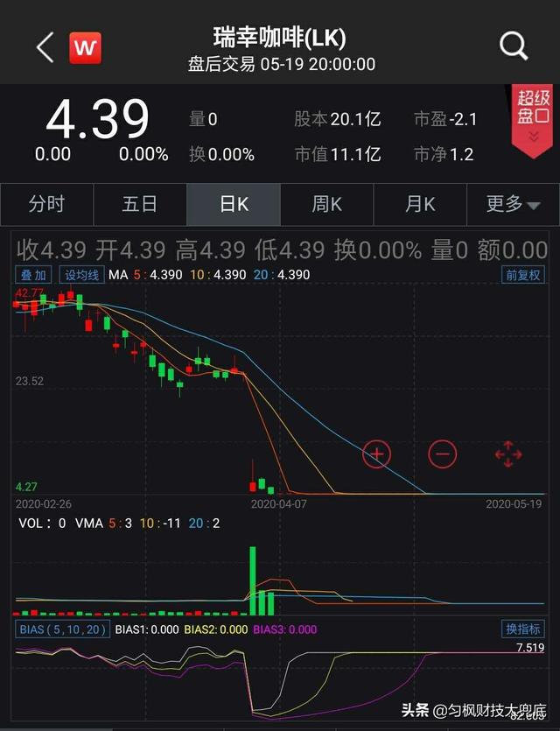Tap the 瑞幸咖啡(LK) title

(x=279, y=38)
